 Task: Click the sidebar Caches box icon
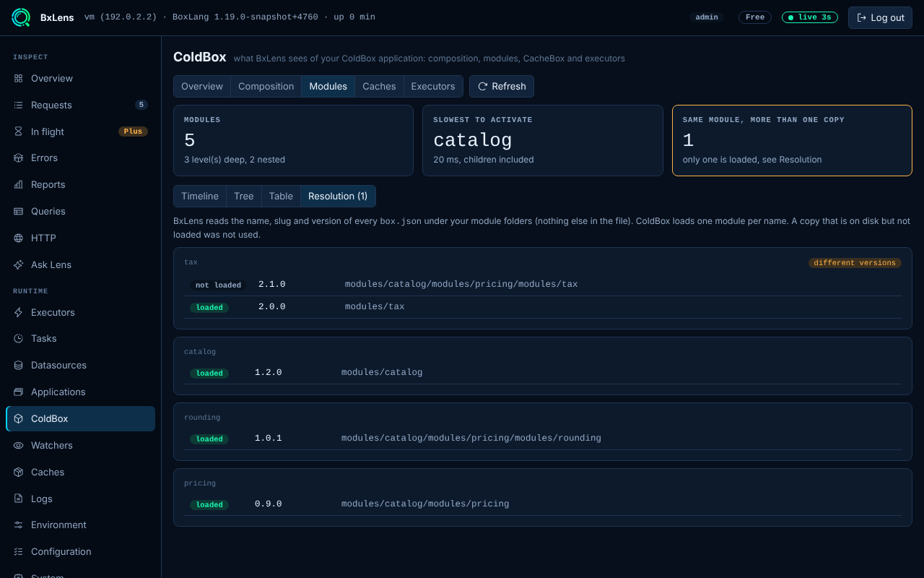coord(19,472)
